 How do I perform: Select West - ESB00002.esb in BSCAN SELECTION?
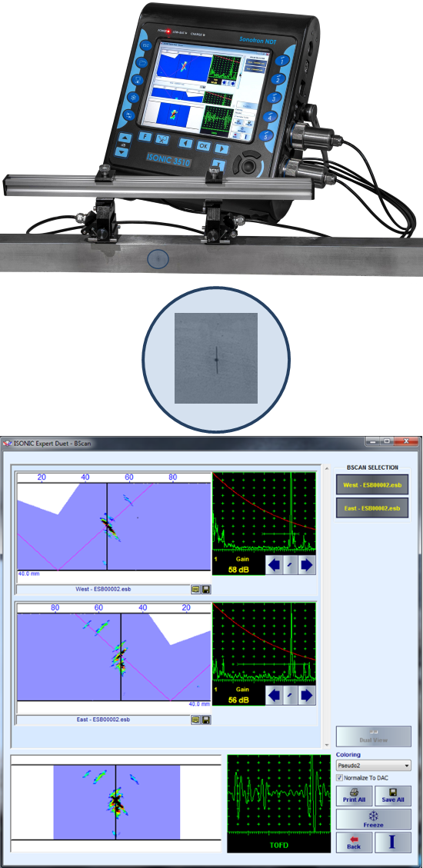click(372, 485)
